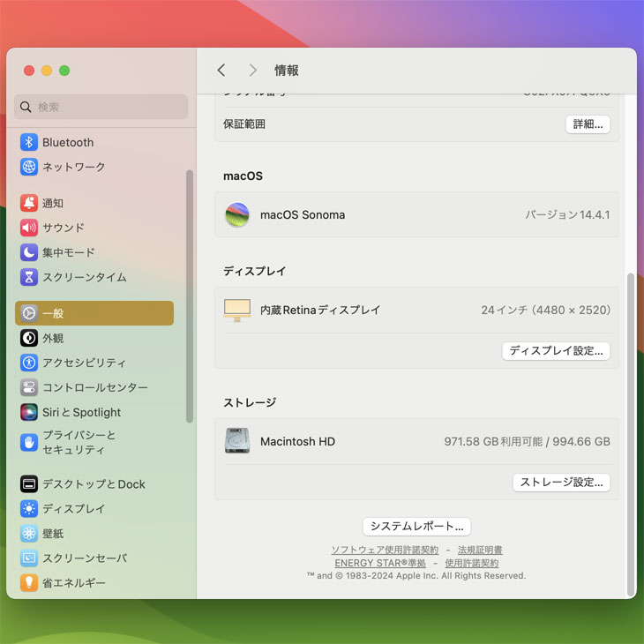Click the 詳細... warranty button
The width and height of the screenshot is (644, 644).
(588, 124)
